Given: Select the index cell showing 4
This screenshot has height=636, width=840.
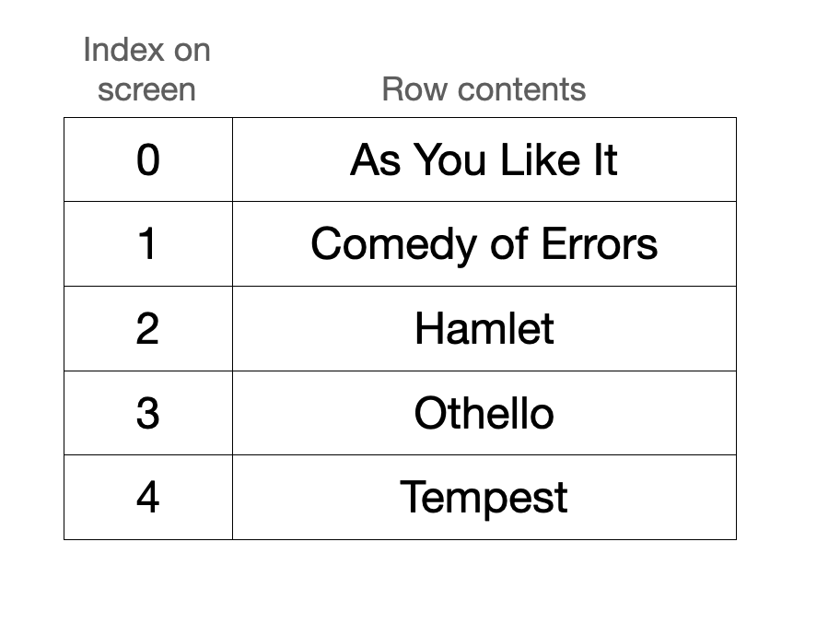Looking at the screenshot, I should [147, 498].
